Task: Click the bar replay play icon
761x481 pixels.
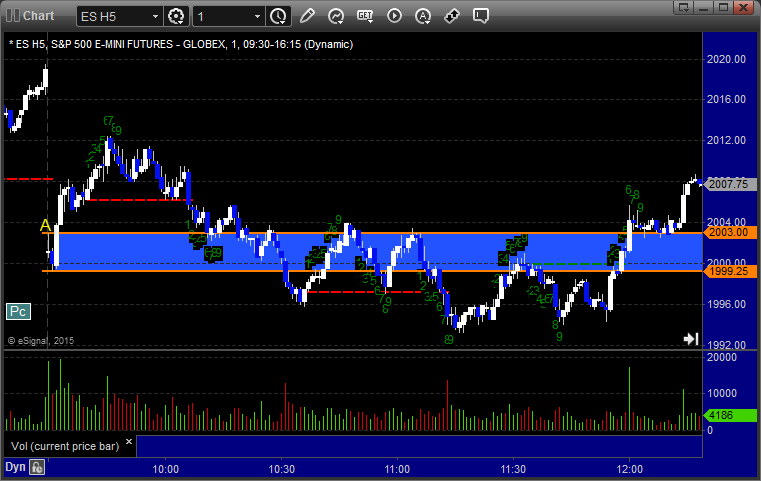Action: tap(394, 16)
